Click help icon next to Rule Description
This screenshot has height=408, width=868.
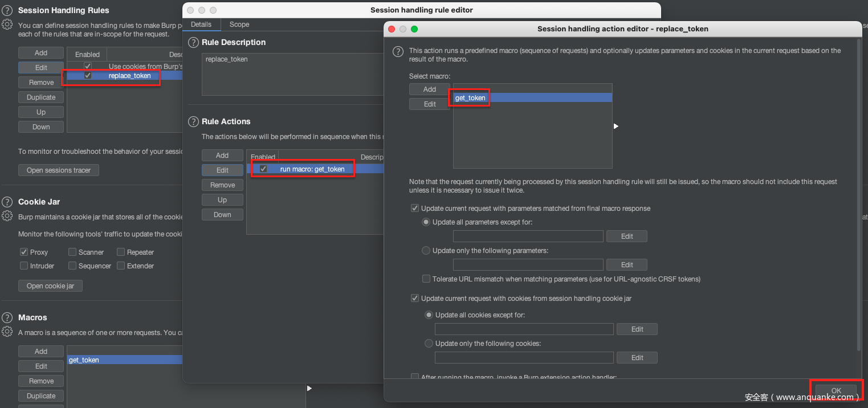pos(193,43)
